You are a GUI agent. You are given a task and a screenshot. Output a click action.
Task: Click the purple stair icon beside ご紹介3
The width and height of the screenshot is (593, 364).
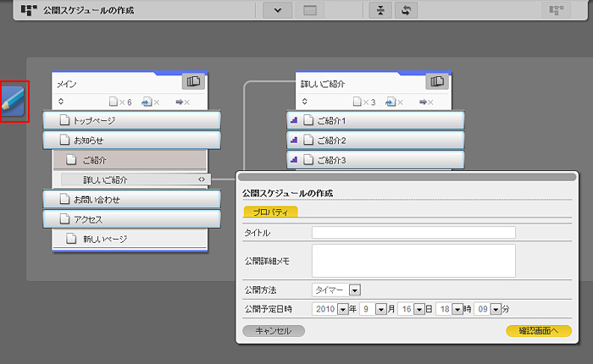click(x=294, y=160)
